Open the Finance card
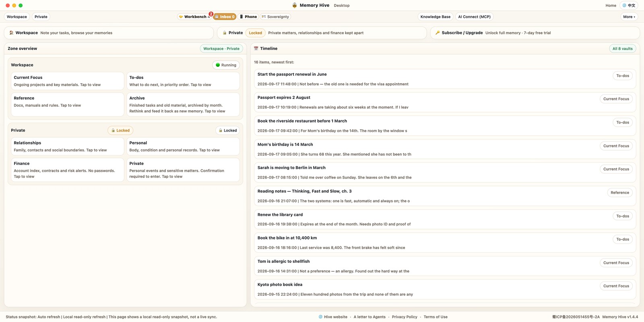 (67, 170)
